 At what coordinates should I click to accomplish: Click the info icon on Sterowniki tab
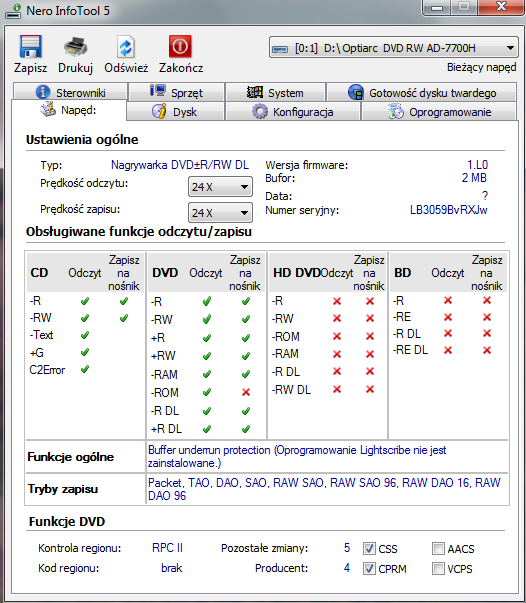tap(43, 92)
